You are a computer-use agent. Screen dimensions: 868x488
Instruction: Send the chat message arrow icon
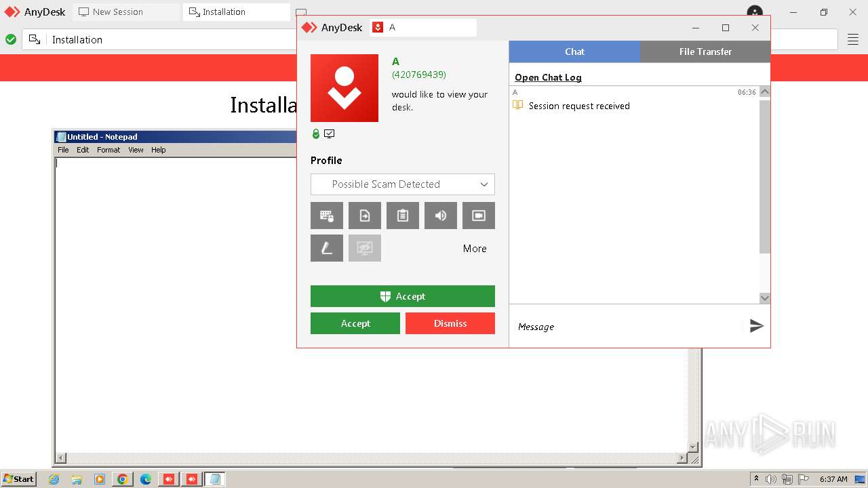click(x=757, y=326)
